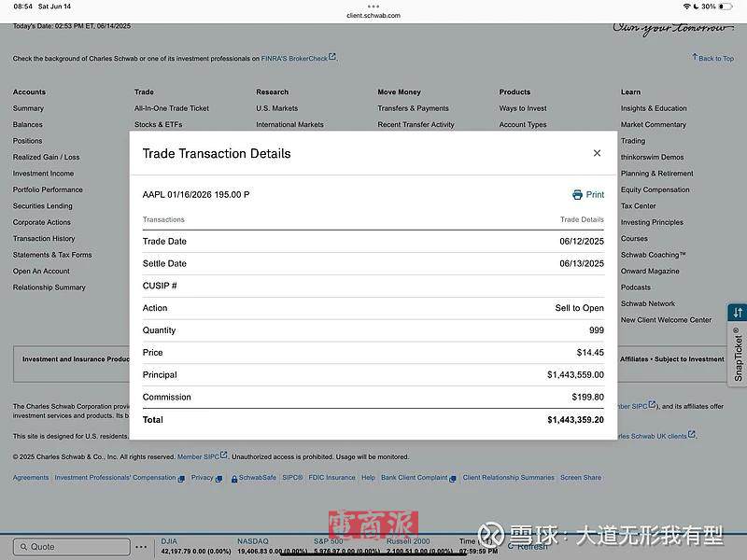Image resolution: width=747 pixels, height=560 pixels.
Task: Open Statements & Tax Forms
Action: 52,255
